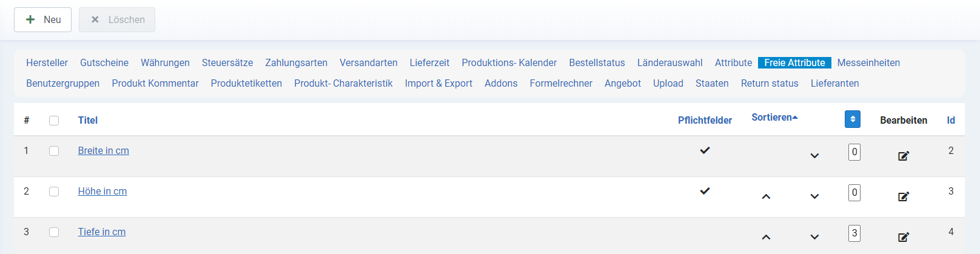Open the Tiefe in cm link

(x=102, y=232)
